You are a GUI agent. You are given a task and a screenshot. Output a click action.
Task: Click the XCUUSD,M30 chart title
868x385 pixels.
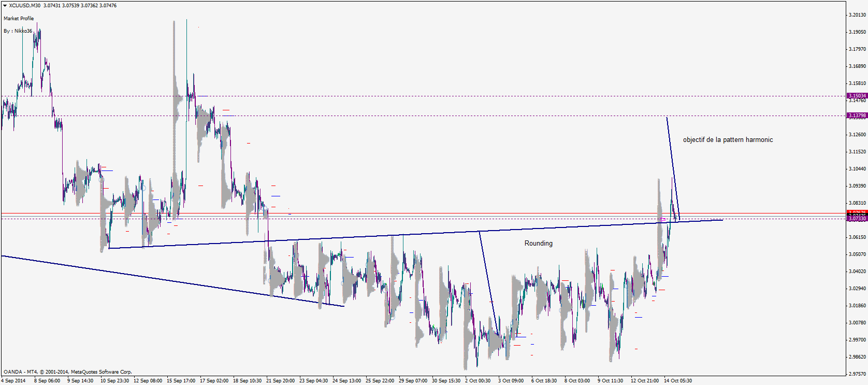(25, 6)
